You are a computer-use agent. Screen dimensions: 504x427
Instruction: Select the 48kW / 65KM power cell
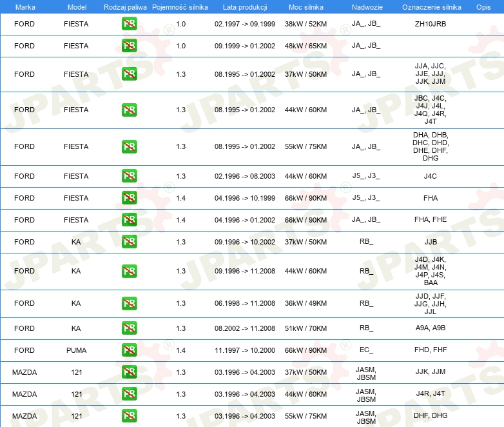click(305, 46)
